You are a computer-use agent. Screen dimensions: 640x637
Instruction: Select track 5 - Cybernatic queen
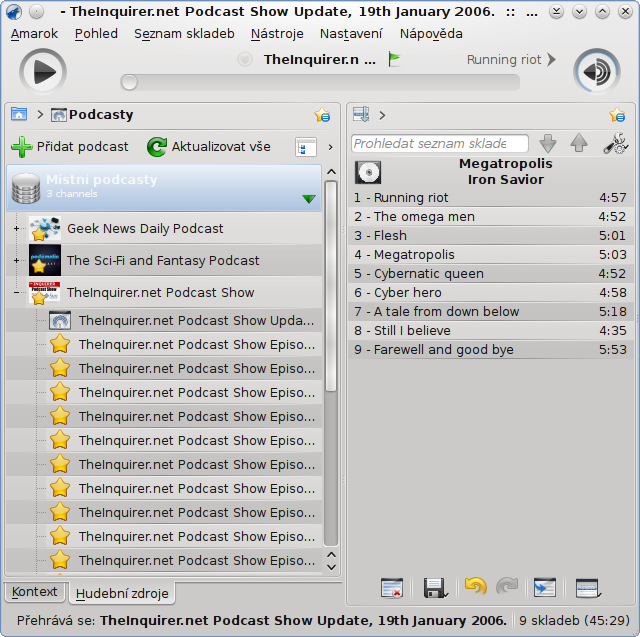(490, 273)
